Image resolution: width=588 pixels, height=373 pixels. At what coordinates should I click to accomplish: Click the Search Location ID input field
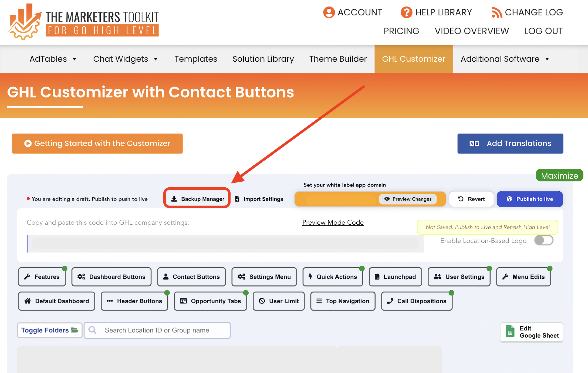point(157,330)
